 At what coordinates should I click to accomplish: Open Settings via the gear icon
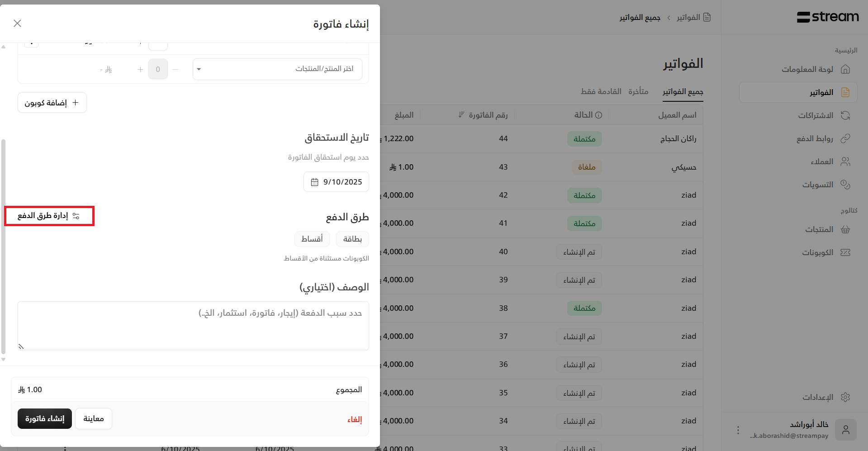tap(845, 397)
